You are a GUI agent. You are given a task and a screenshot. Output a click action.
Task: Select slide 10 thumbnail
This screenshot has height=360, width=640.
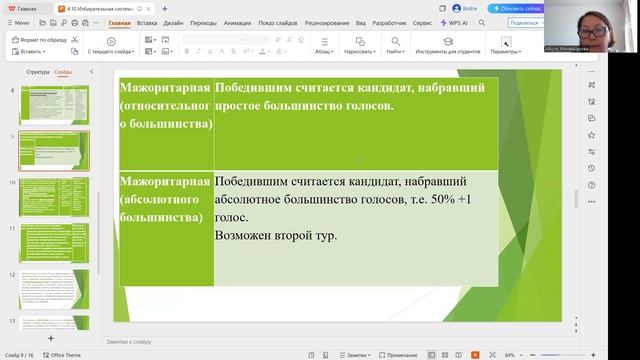click(x=54, y=197)
